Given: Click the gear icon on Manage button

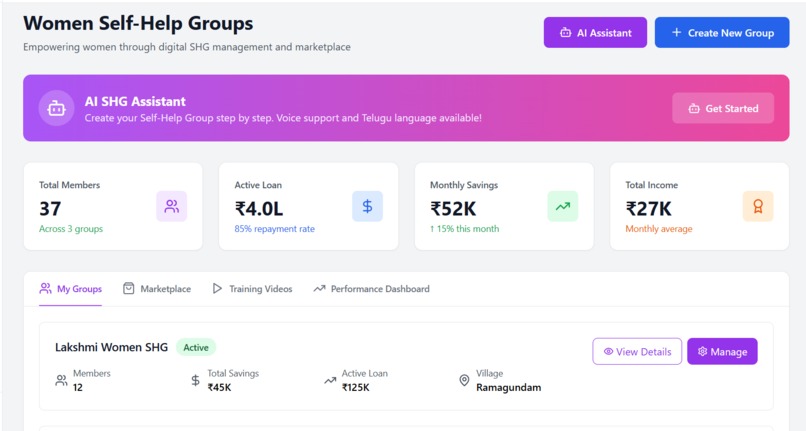Looking at the screenshot, I should (x=703, y=351).
